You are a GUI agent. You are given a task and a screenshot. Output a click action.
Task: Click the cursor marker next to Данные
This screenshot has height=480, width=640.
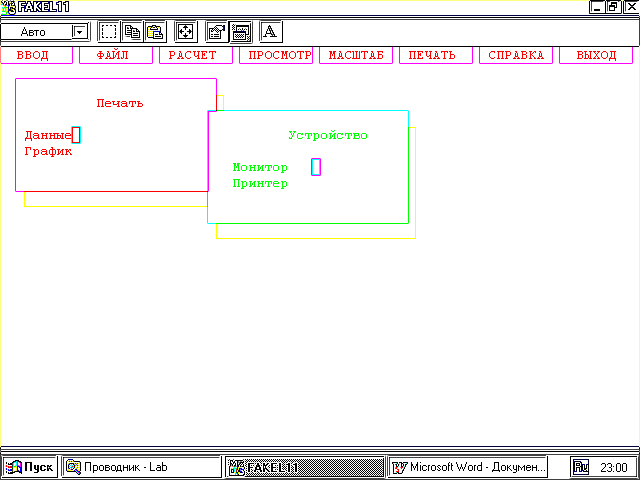[x=76, y=135]
